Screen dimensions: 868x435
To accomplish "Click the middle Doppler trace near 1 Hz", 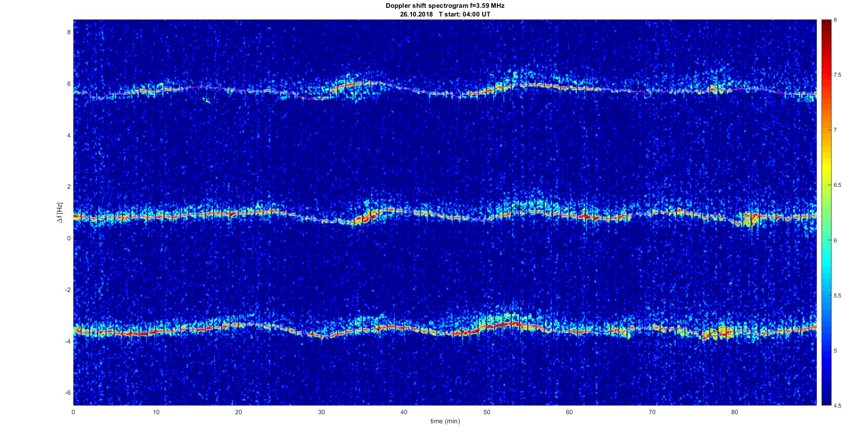I will 445,216.
